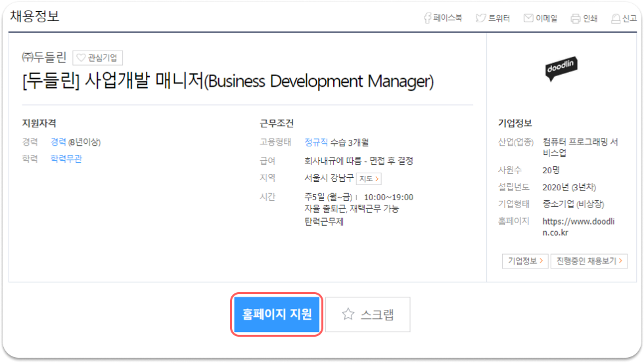The height and width of the screenshot is (363, 644).
Task: Click the 주5일 (월~금) schedule text
Action: [x=328, y=198]
